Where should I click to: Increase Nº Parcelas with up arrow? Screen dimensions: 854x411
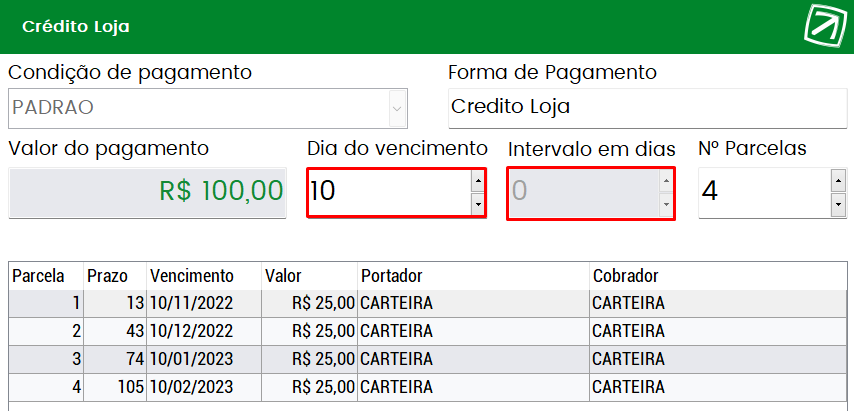(839, 181)
